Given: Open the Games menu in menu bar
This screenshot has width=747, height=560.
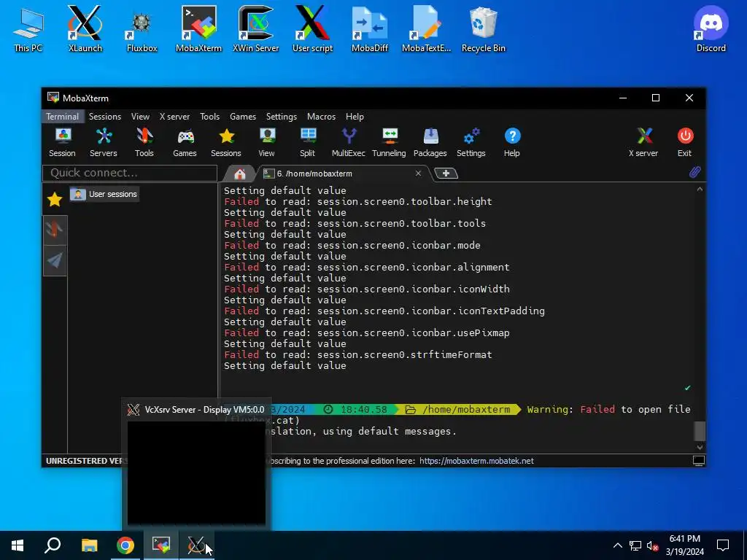Looking at the screenshot, I should (x=242, y=116).
